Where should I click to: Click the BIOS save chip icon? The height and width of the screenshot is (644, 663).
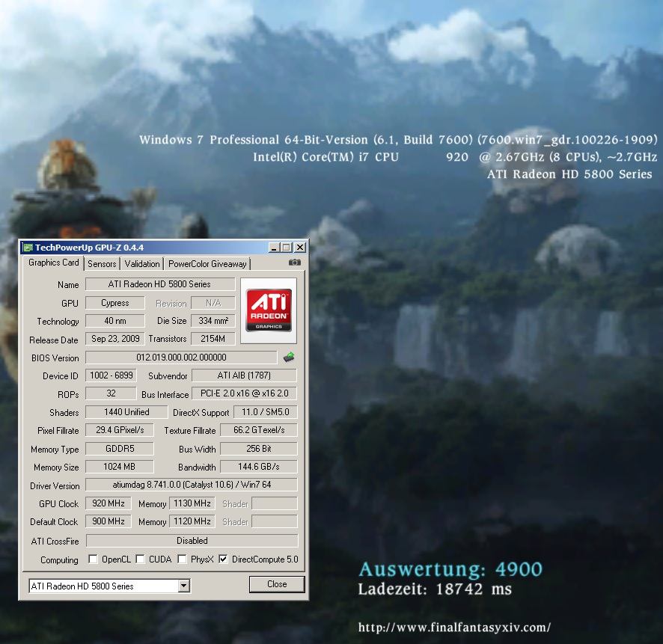[x=289, y=357]
